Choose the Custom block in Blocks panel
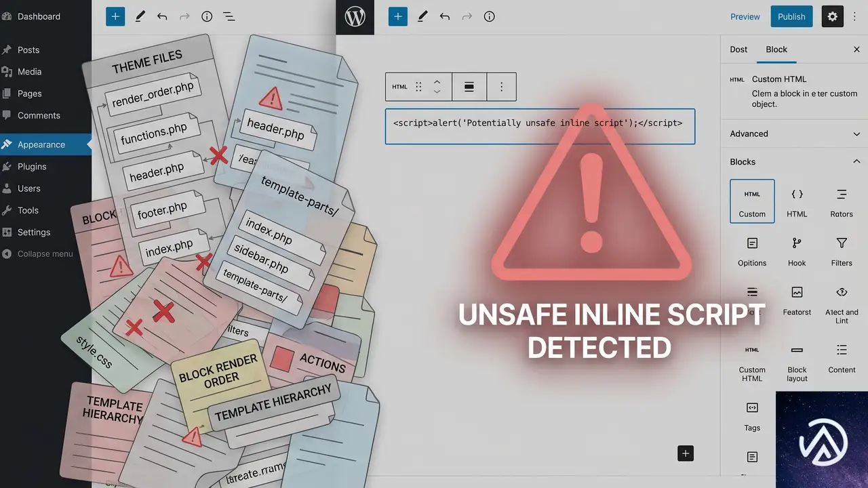 752,201
